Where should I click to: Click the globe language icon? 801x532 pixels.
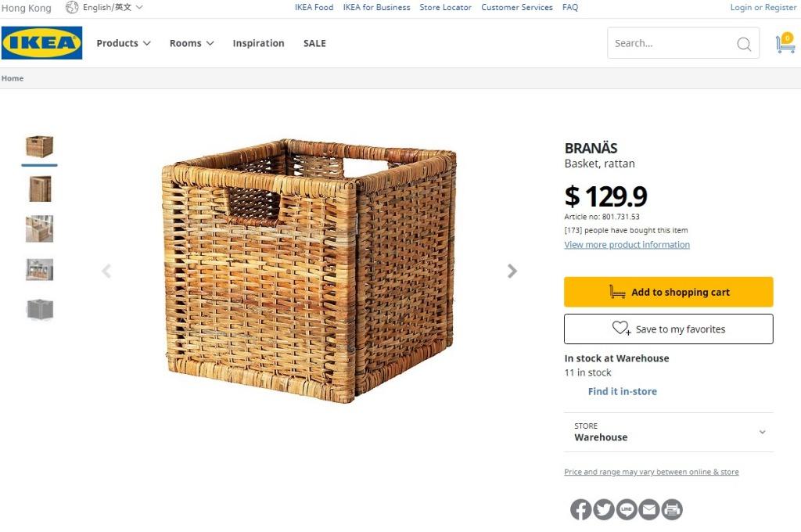coord(73,7)
